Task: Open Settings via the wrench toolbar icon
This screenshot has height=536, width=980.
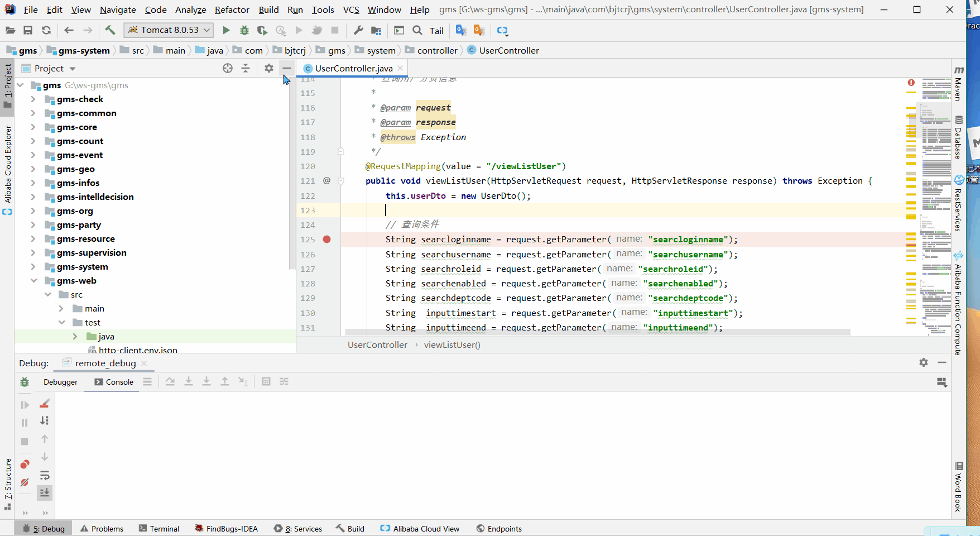Action: [x=358, y=30]
